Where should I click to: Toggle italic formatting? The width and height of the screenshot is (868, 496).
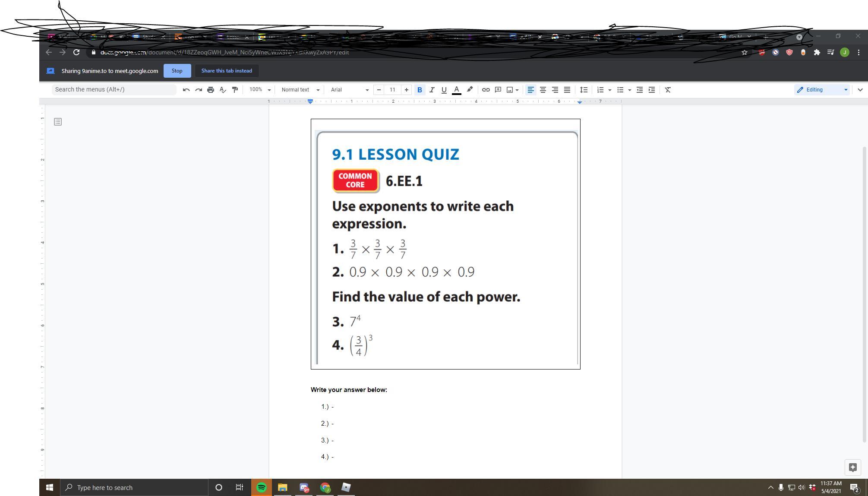tap(431, 90)
